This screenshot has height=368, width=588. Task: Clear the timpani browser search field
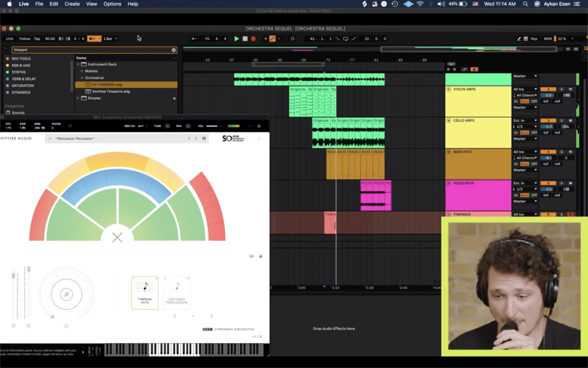[174, 50]
